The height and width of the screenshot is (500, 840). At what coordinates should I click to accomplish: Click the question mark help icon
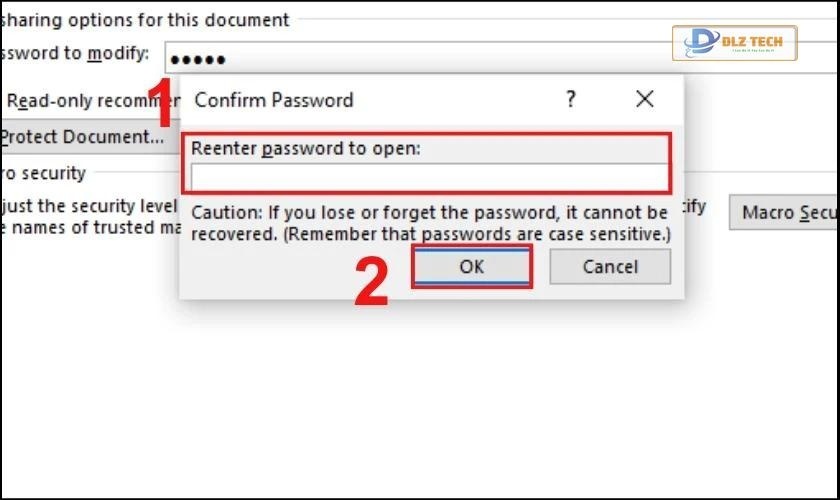571,99
